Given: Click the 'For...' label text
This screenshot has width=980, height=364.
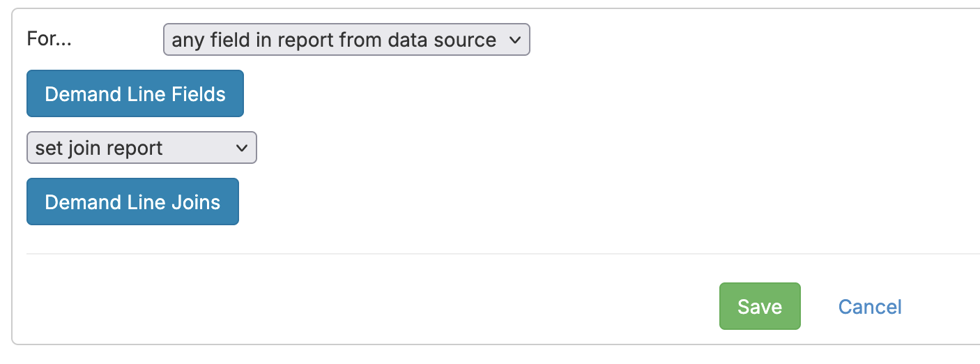Looking at the screenshot, I should click(x=49, y=38).
